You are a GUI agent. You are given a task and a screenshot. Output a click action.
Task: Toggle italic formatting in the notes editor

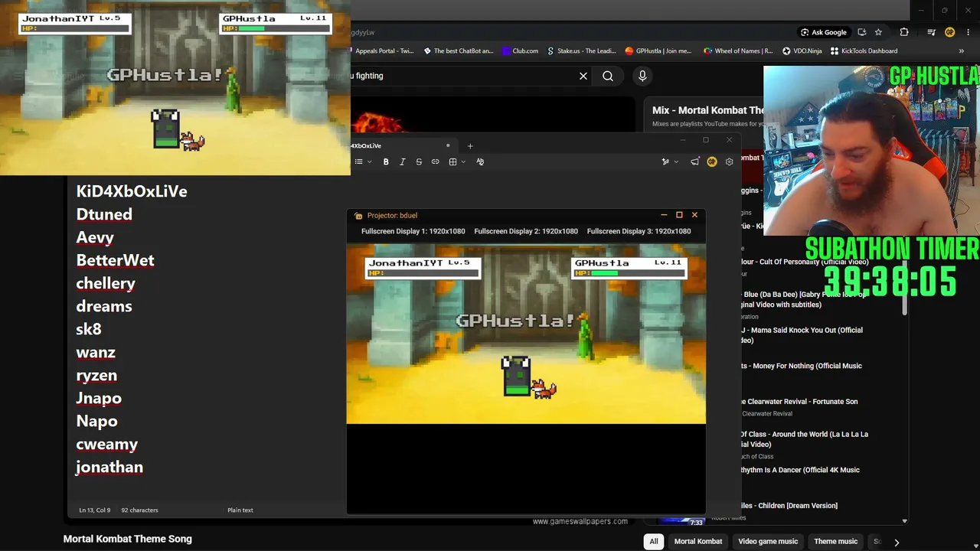(x=402, y=161)
